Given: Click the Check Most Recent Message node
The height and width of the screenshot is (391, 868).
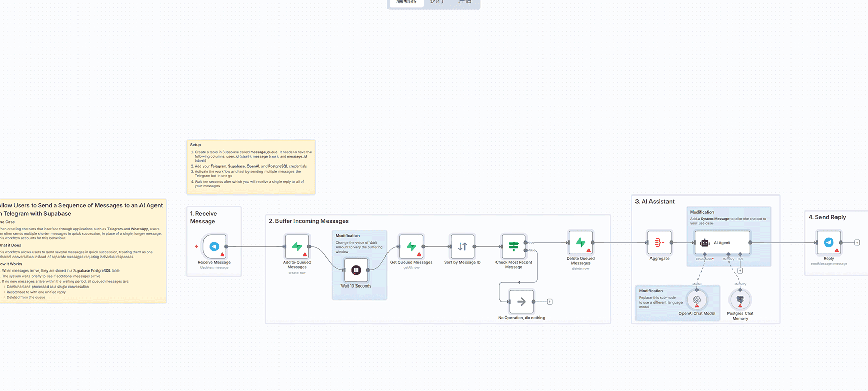Looking at the screenshot, I should tap(514, 246).
